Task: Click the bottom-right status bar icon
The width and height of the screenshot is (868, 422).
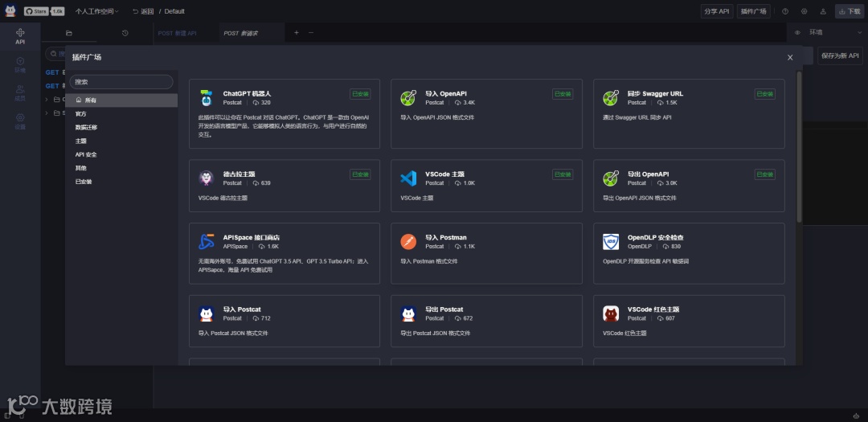Action: pyautogui.click(x=857, y=416)
